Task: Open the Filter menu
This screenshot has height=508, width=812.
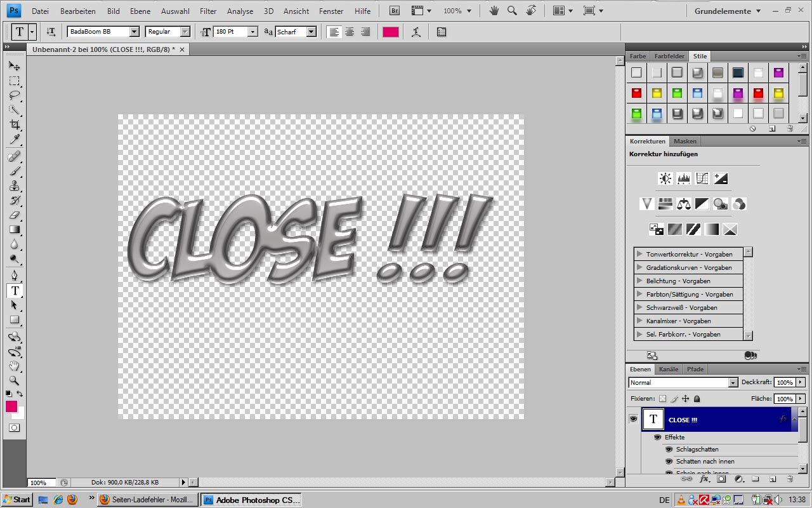Action: tap(207, 11)
